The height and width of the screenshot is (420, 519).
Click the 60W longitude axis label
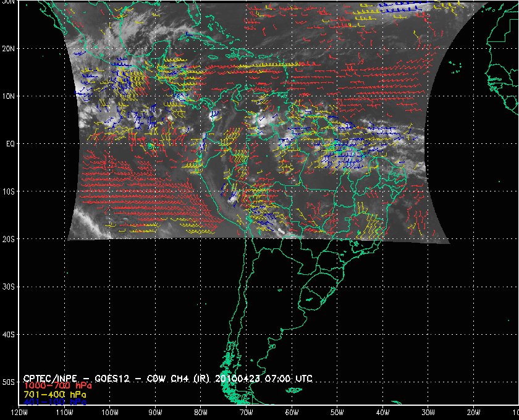[x=291, y=413]
